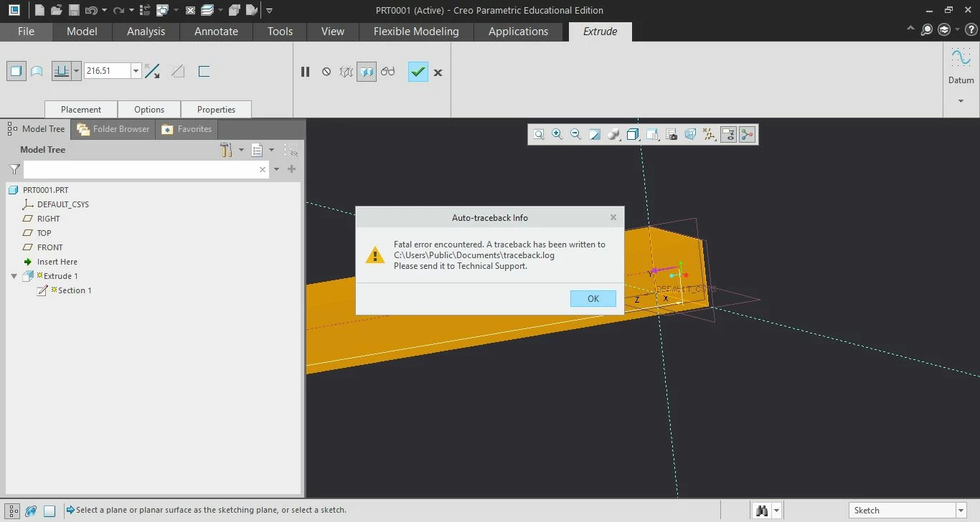980x522 pixels.
Task: Switch to the Analysis ribbon tab
Action: coord(146,32)
